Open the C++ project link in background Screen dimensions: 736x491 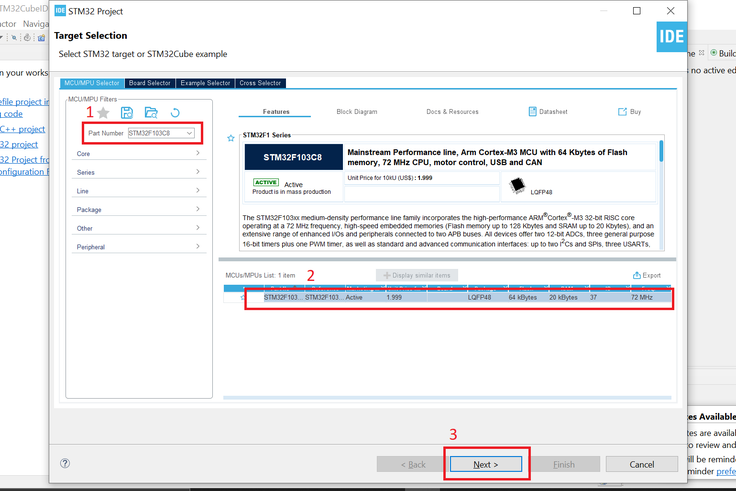point(23,129)
